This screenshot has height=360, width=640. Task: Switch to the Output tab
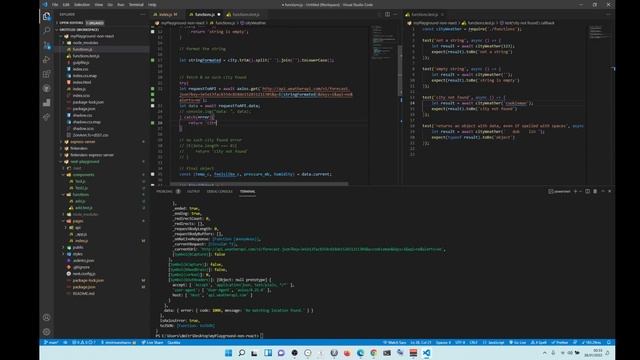[193, 191]
